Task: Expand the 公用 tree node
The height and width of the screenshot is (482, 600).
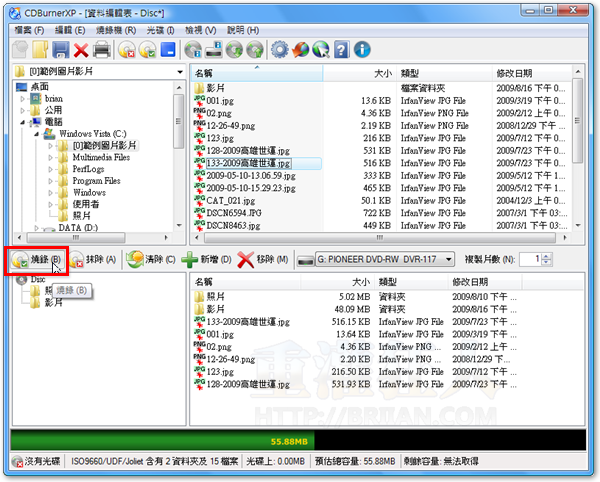Action: [22, 111]
